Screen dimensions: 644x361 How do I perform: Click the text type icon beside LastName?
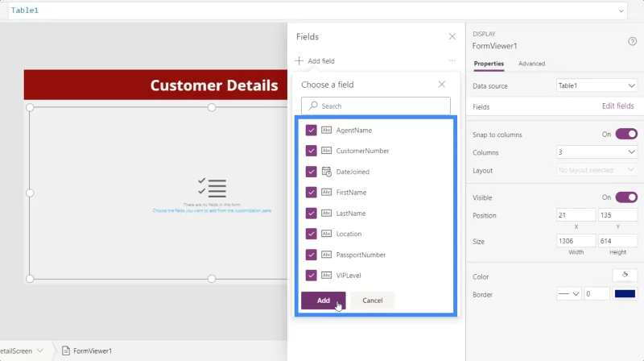coord(326,213)
